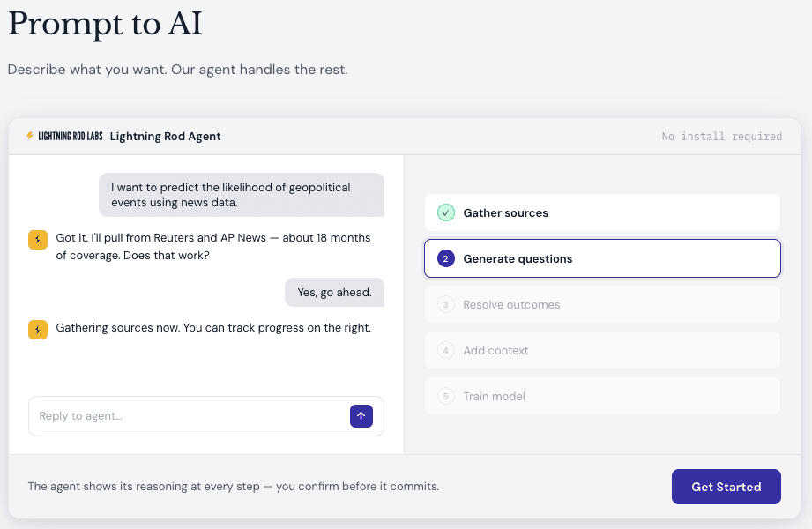The image size is (812, 529).
Task: Click the step 2 number badge
Action: pyautogui.click(x=446, y=259)
